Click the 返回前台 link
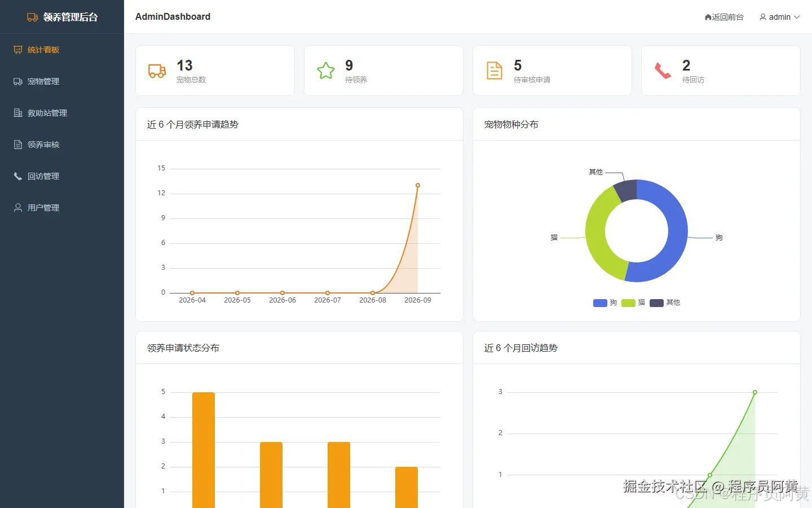Screen dimensions: 812x508 724,17
